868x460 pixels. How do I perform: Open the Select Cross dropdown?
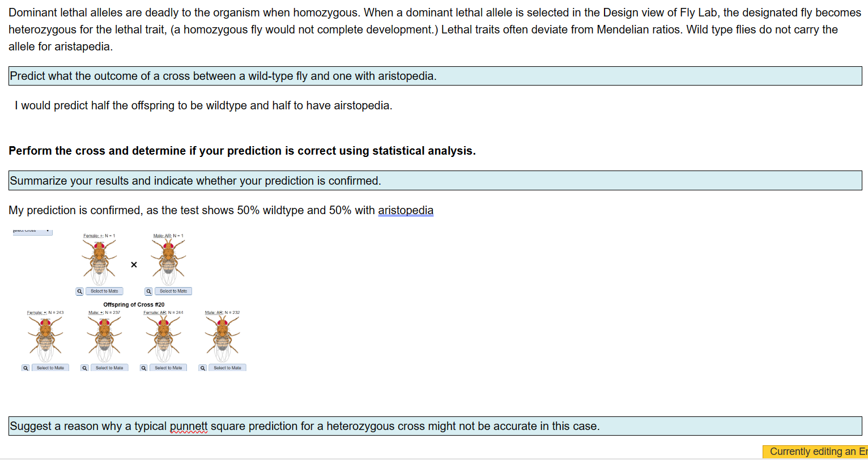pos(32,231)
